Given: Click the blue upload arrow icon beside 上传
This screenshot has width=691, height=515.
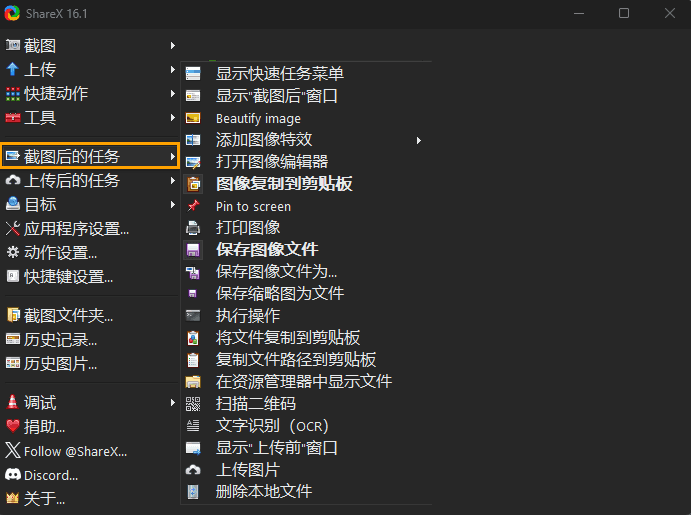Looking at the screenshot, I should (13, 69).
